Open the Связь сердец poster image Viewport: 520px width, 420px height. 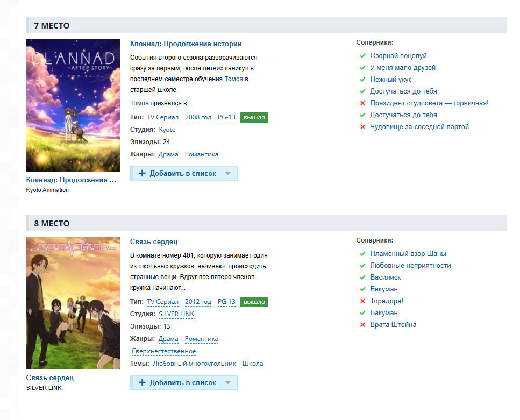click(73, 303)
